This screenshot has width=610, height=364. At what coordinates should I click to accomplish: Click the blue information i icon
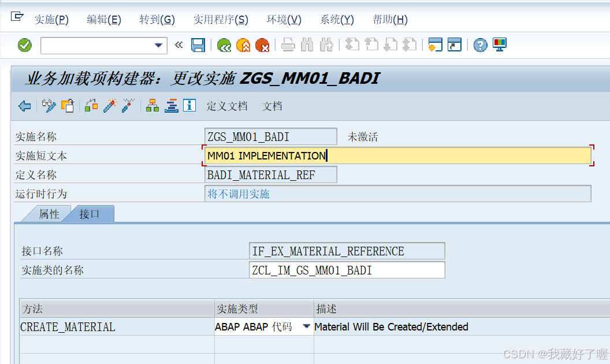point(189,105)
